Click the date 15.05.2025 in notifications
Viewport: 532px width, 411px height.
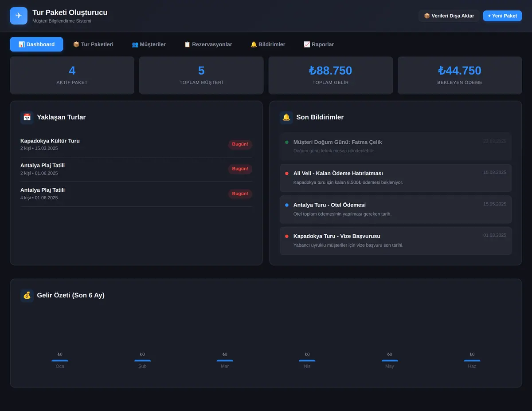click(x=494, y=204)
